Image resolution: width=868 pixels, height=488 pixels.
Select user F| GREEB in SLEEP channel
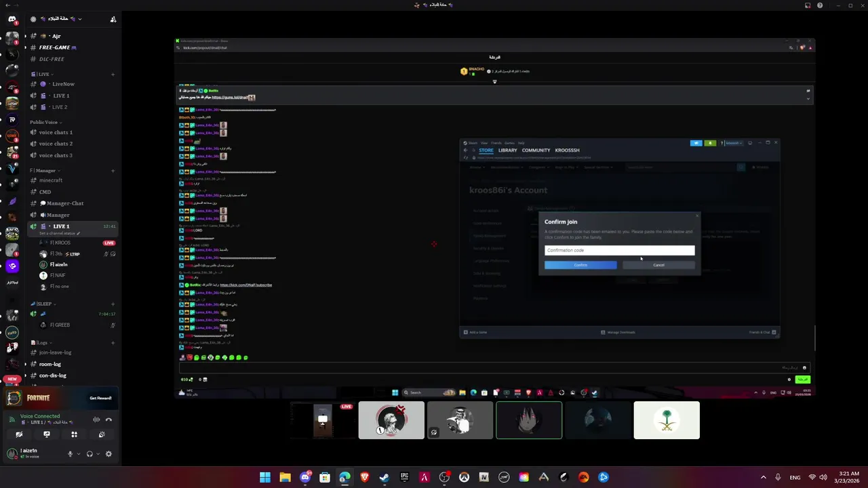pos(78,325)
